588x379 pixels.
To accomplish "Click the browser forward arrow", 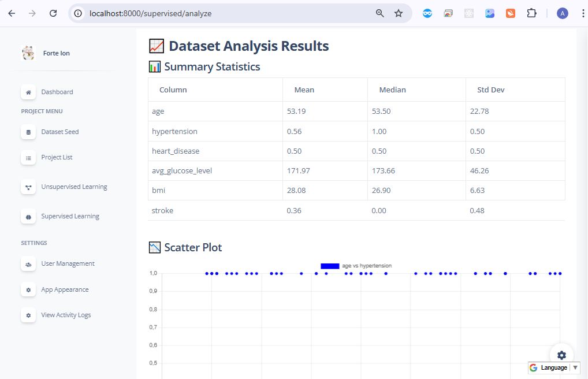I will [x=32, y=13].
